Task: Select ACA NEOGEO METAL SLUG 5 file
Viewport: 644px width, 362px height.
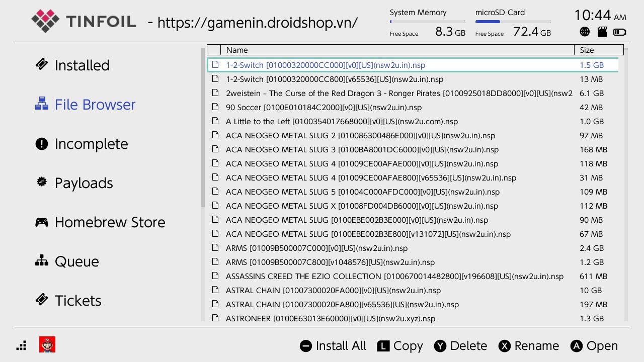Action: tap(413, 192)
